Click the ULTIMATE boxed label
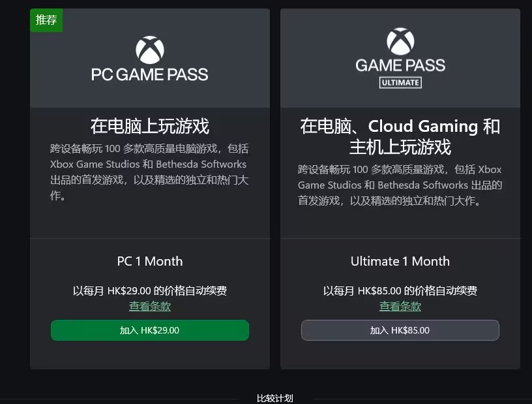This screenshot has width=532, height=404. click(x=400, y=83)
